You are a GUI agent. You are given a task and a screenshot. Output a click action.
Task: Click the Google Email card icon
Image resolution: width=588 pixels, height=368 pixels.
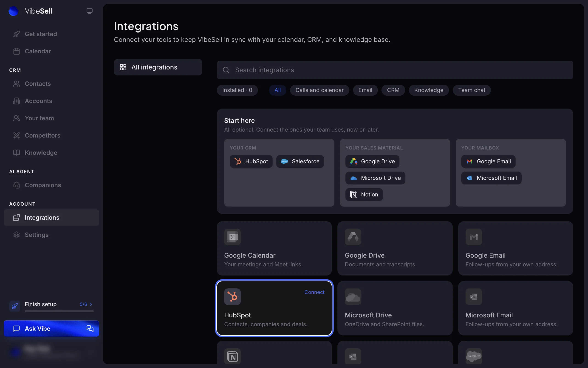(474, 237)
